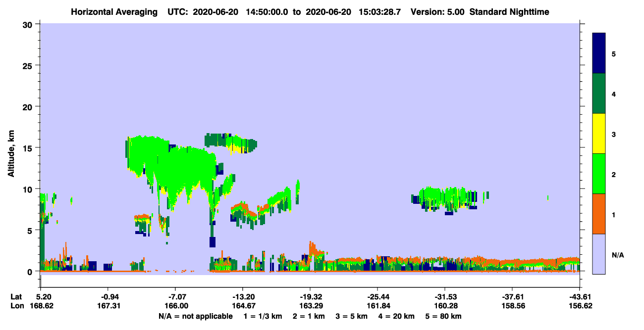The width and height of the screenshot is (644, 330).
Task: Click longitude value 167.31
Action: pos(108,306)
